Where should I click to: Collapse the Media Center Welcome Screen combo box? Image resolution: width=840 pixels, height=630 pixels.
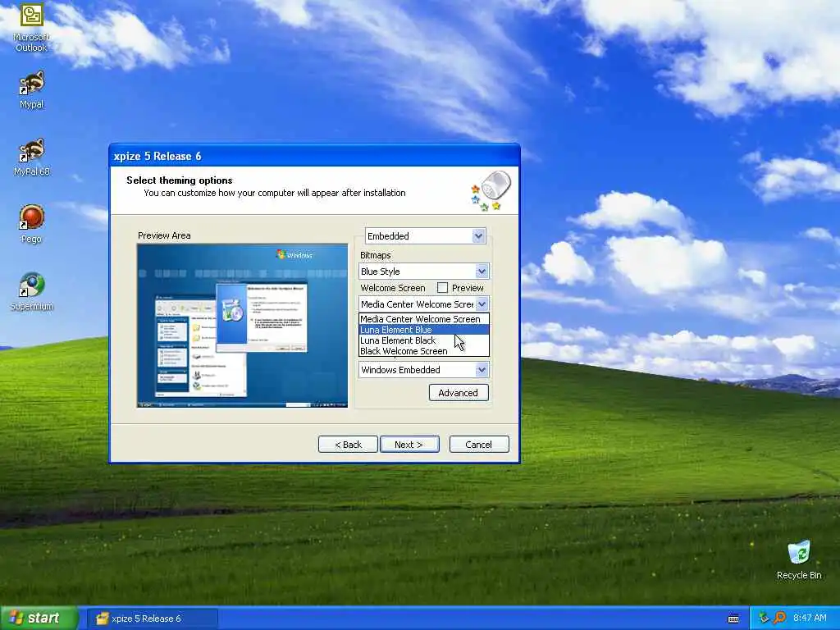tap(482, 304)
